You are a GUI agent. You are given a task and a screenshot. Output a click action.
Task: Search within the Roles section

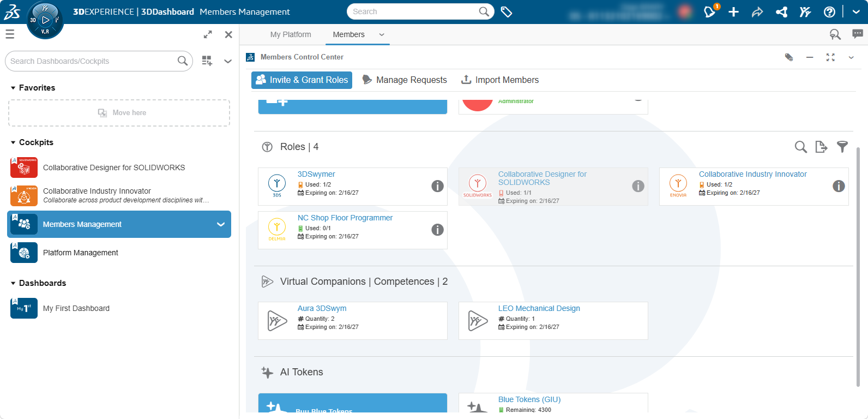[800, 147]
